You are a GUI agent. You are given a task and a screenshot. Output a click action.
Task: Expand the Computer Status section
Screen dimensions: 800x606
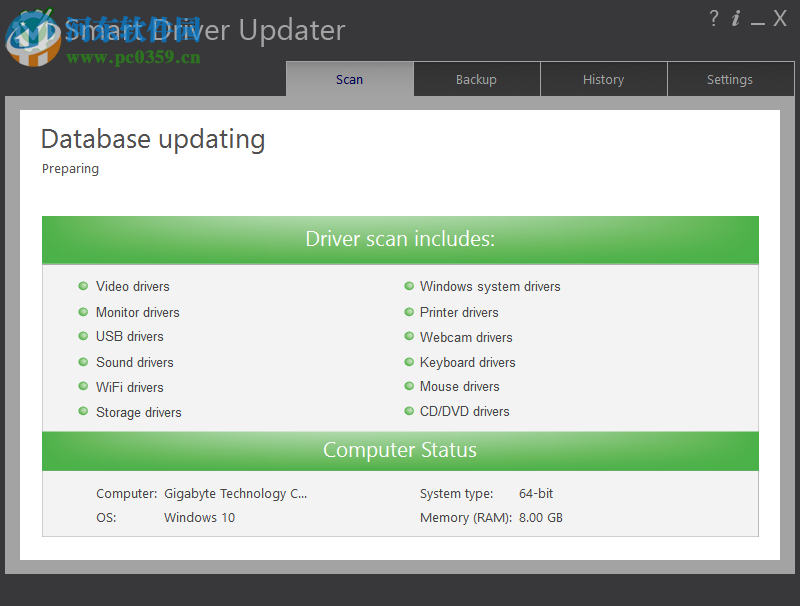[x=400, y=450]
